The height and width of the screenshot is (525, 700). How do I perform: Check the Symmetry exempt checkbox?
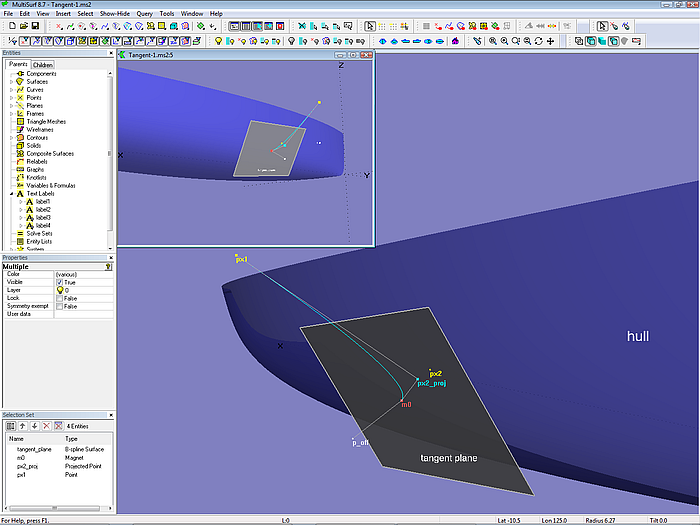point(60,306)
